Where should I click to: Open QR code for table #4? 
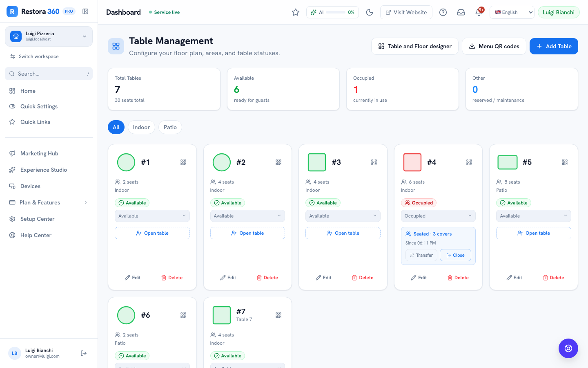pos(469,162)
